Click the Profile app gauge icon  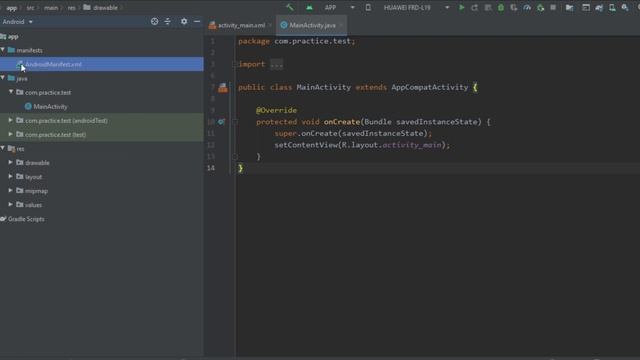[527, 7]
